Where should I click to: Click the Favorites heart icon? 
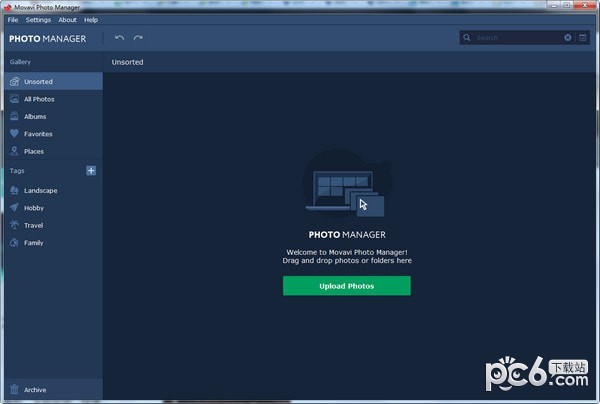click(x=15, y=134)
